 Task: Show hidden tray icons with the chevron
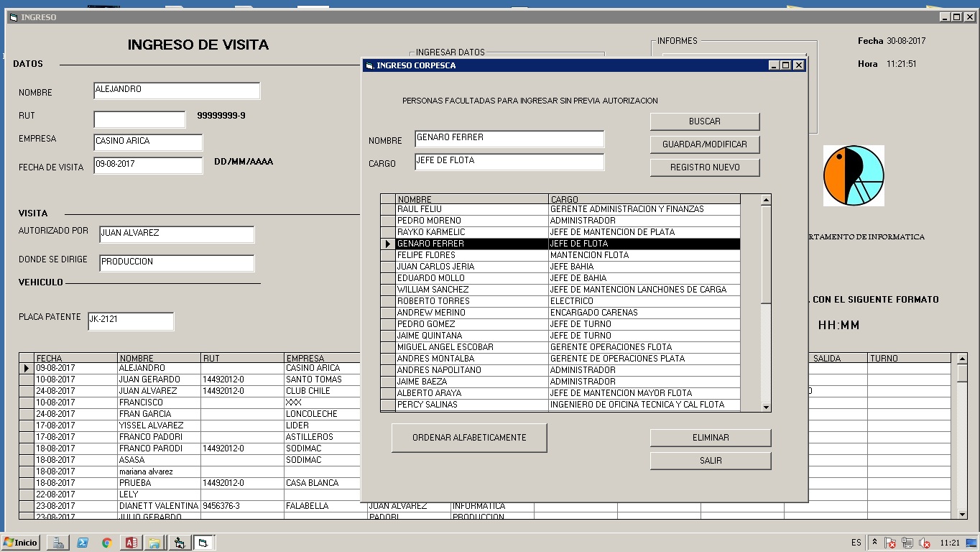click(874, 543)
